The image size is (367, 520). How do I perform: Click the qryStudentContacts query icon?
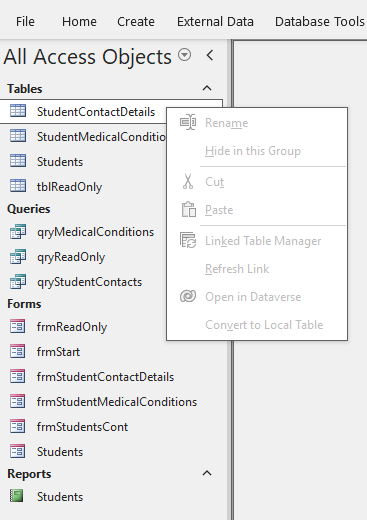[18, 282]
